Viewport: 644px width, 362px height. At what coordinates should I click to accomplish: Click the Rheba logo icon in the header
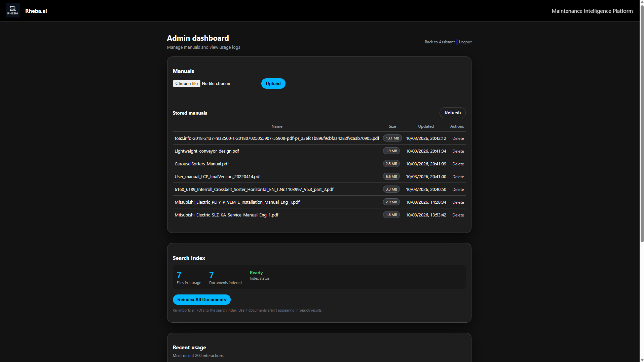tap(13, 10)
